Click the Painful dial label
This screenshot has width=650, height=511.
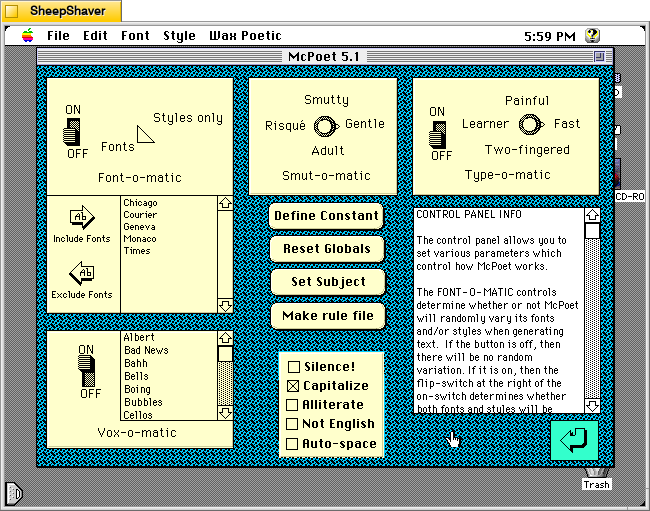(527, 101)
